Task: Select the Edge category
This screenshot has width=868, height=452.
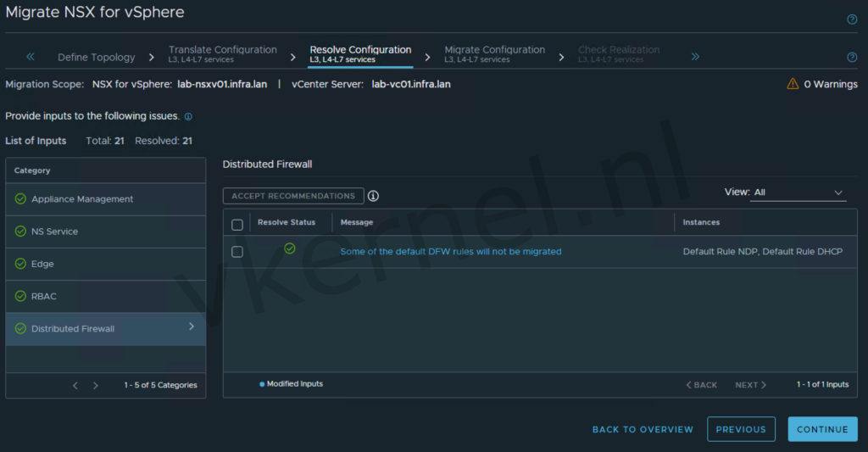Action: coord(42,264)
